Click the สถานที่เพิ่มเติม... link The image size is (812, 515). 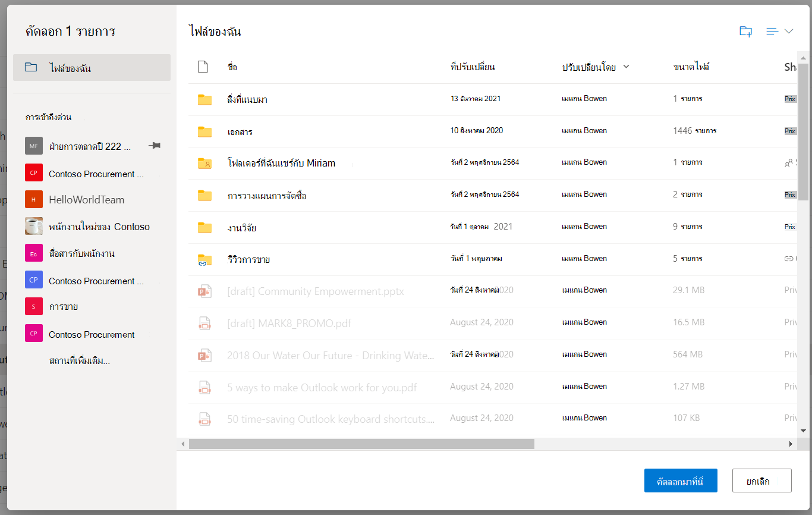click(80, 361)
